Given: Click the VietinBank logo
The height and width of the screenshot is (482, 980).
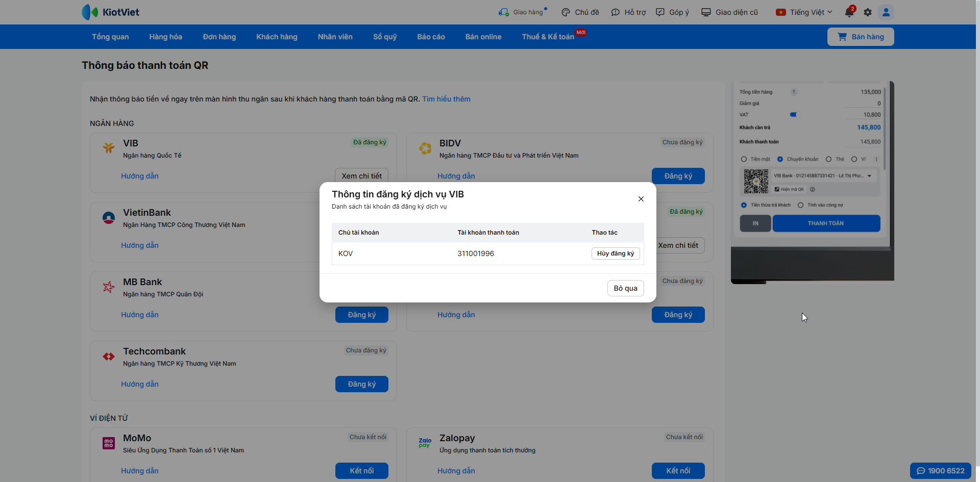Looking at the screenshot, I should tap(109, 218).
